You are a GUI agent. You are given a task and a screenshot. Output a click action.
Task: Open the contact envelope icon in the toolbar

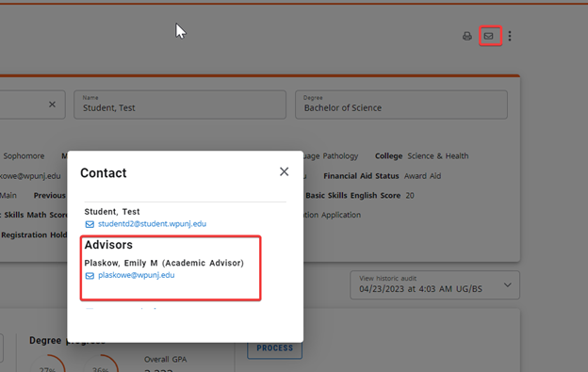pyautogui.click(x=489, y=36)
